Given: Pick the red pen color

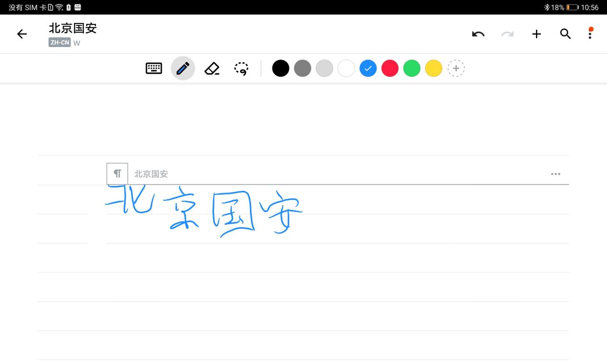Looking at the screenshot, I should pos(390,68).
